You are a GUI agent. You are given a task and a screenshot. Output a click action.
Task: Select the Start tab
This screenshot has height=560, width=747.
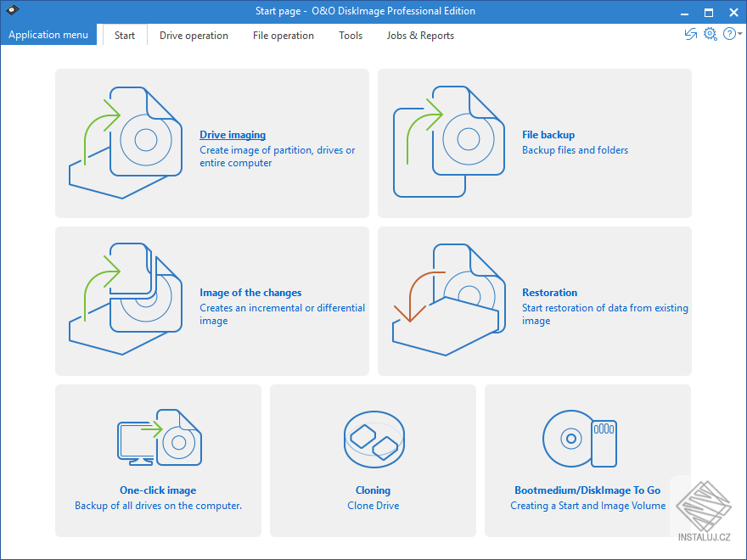click(x=124, y=36)
